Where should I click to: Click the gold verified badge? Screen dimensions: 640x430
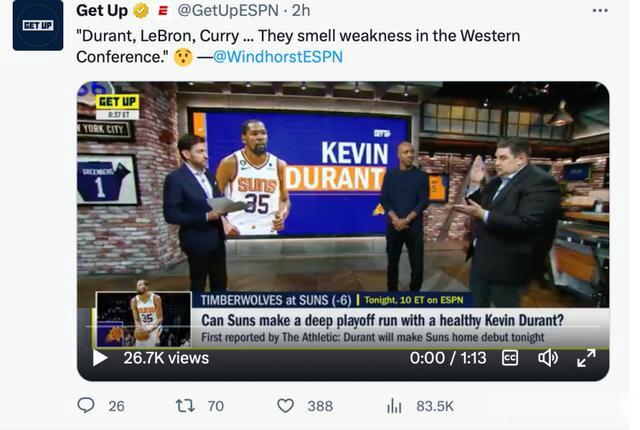pos(141,11)
